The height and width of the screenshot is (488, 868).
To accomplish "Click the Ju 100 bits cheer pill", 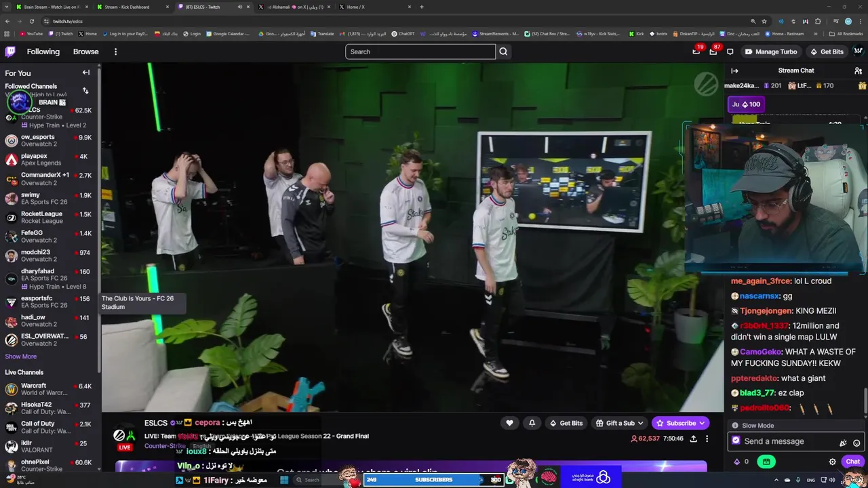I will [x=746, y=104].
